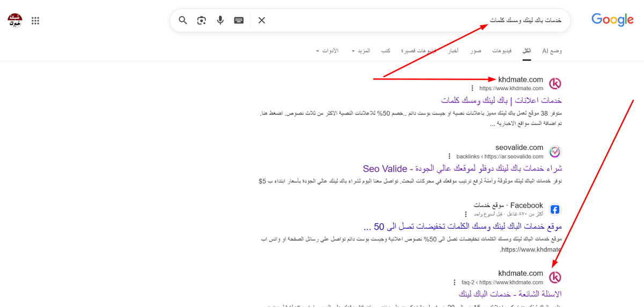The height and width of the screenshot is (307, 644).
Task: Click first khdmate.com result favicon
Action: click(555, 83)
